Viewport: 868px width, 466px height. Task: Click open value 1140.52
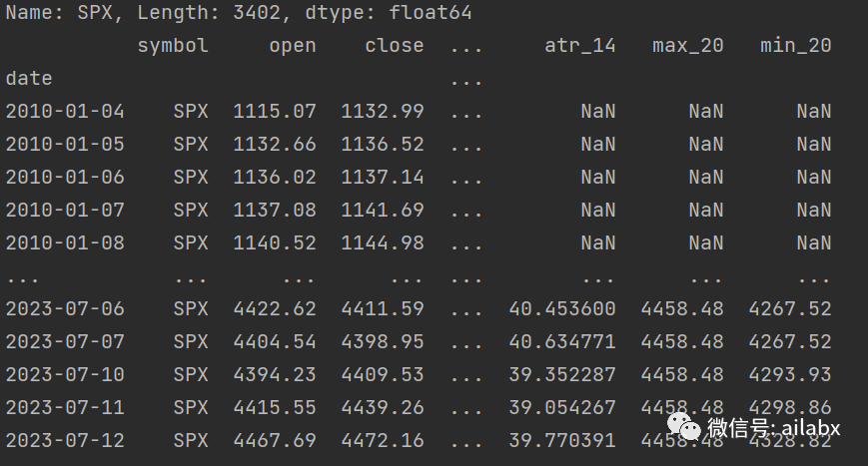(275, 243)
